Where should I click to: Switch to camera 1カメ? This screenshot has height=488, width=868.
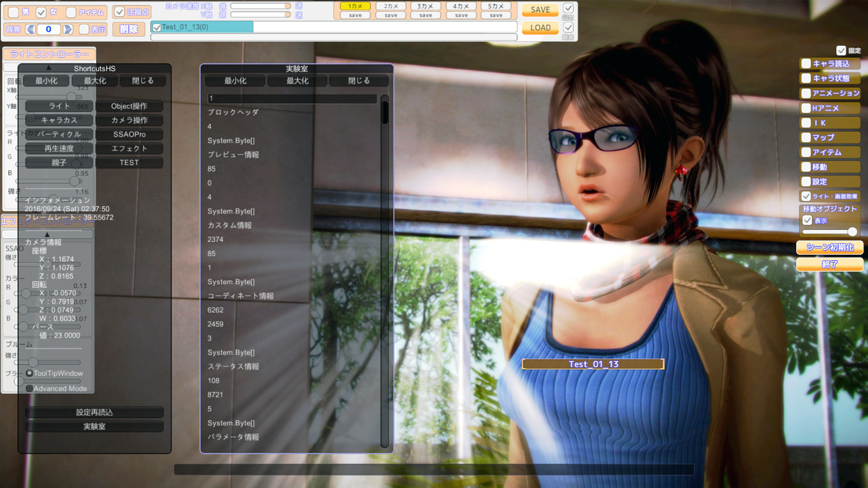click(355, 6)
